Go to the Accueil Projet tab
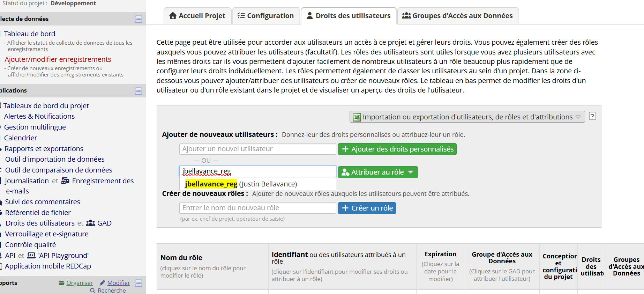Image resolution: width=644 pixels, height=294 pixels. pos(197,16)
